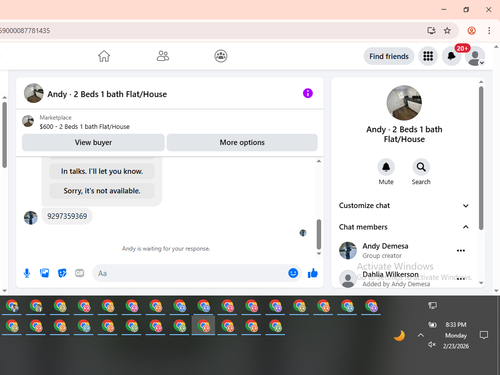The height and width of the screenshot is (375, 500).
Task: Show hidden system tray icons chevron
Action: [x=421, y=335]
